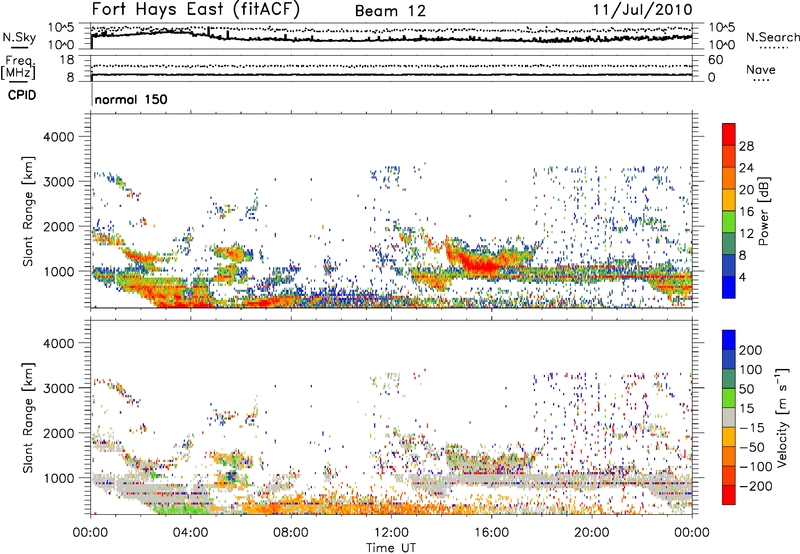Click the yellow segment of the power colorbar
Image resolution: width=800 pixels, height=554 pixels.
click(729, 200)
